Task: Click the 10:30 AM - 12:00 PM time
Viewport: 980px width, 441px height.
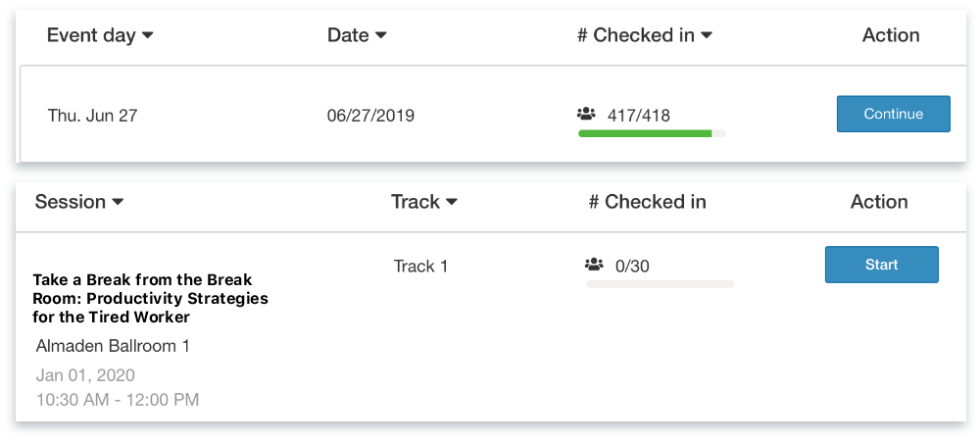Action: click(x=118, y=399)
